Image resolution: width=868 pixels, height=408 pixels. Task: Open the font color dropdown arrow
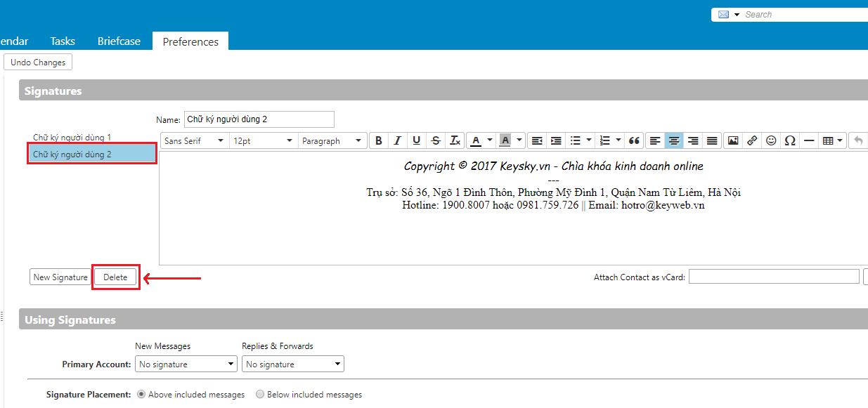491,140
